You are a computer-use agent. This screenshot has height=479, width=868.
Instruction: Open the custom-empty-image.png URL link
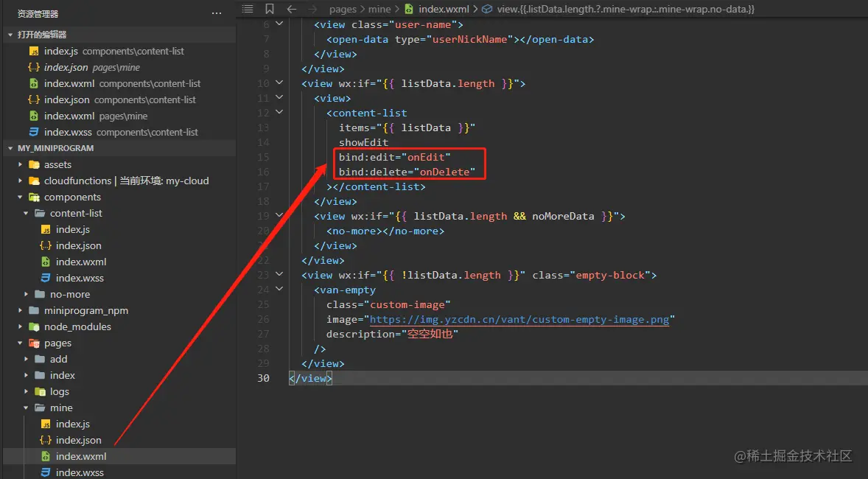pos(519,320)
